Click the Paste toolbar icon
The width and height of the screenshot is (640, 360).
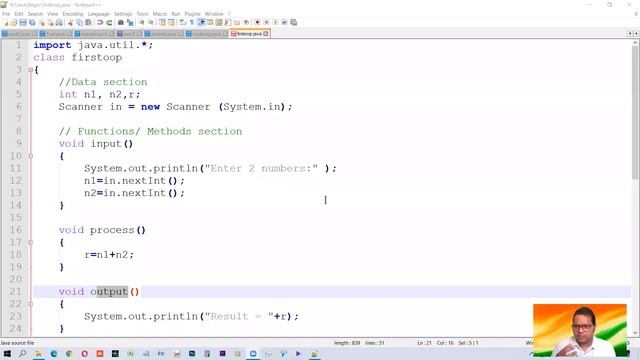(88, 22)
